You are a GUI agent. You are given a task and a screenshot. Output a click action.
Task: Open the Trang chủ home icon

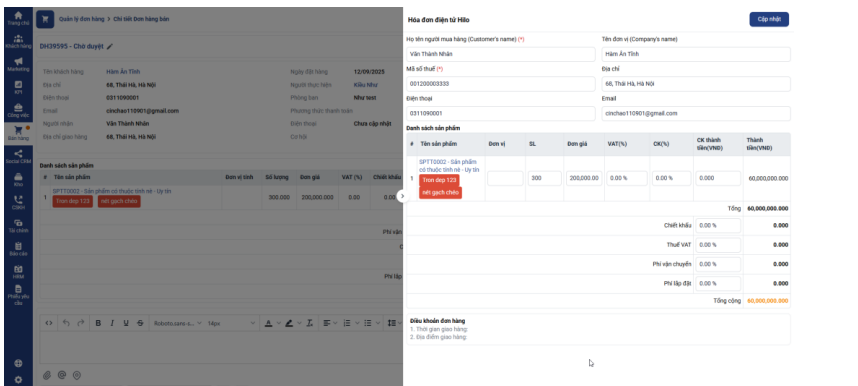(18, 18)
